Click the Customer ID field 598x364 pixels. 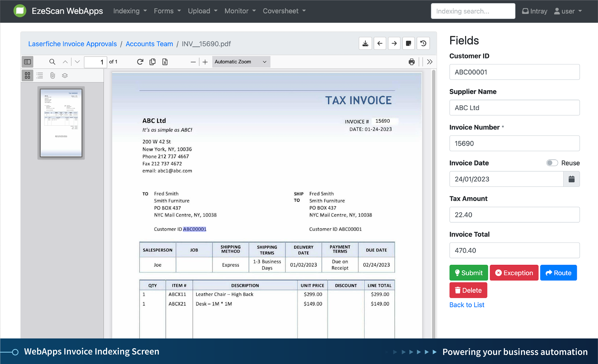[514, 72]
